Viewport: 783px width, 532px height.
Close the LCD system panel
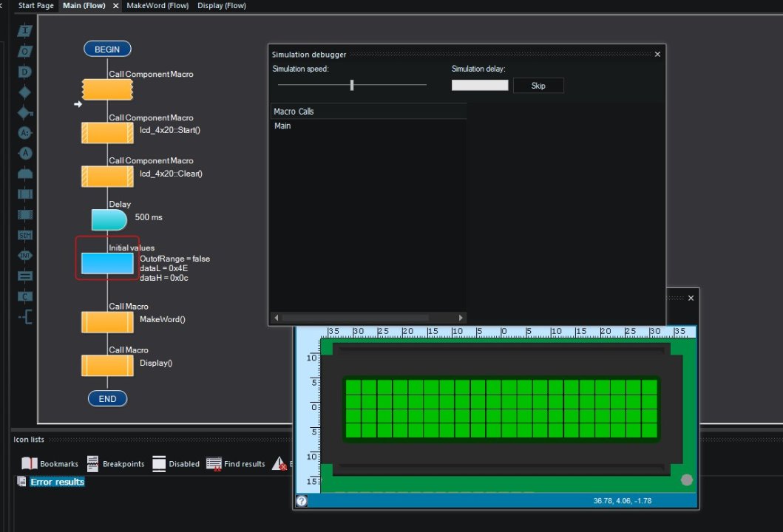coord(691,298)
